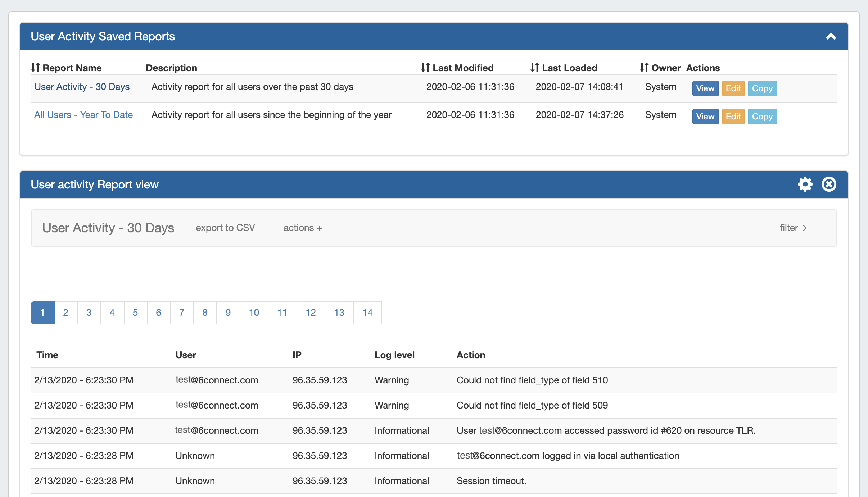The width and height of the screenshot is (868, 497).
Task: Copy the User Activity - 30 Days report
Action: 762,88
